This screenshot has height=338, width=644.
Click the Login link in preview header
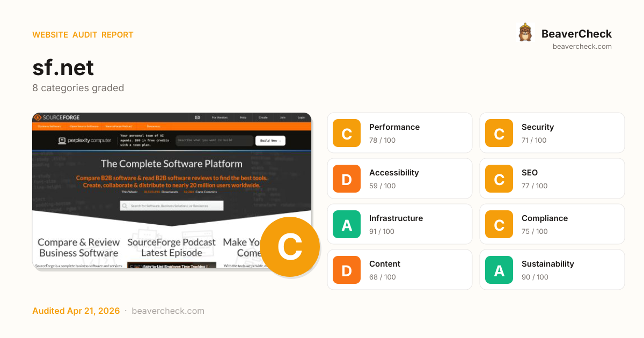pyautogui.click(x=301, y=117)
